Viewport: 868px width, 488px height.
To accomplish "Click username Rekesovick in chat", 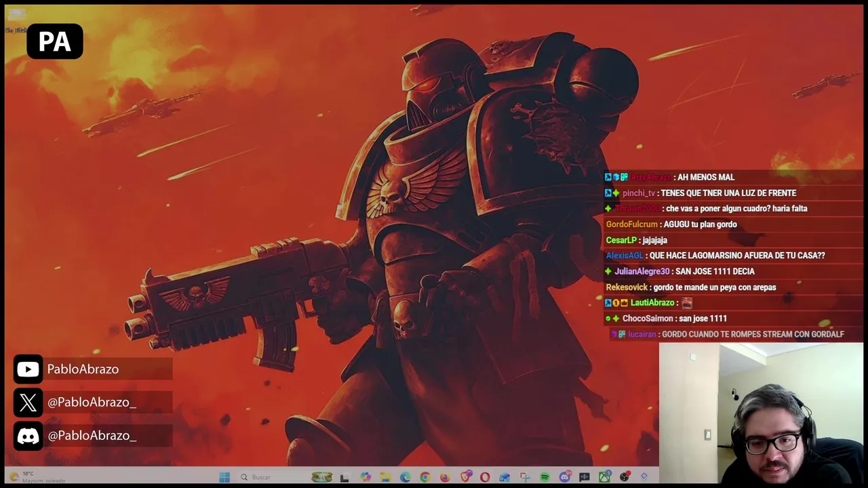I will click(627, 287).
